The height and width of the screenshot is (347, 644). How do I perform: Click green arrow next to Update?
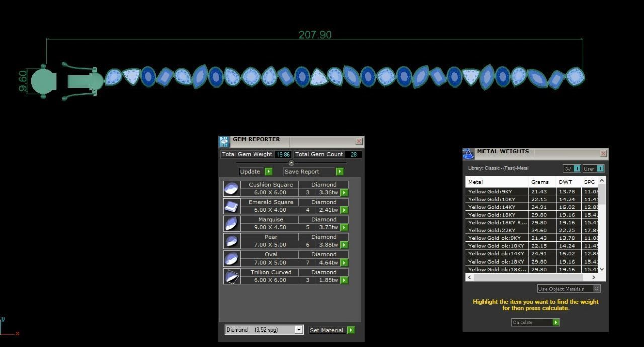(268, 171)
